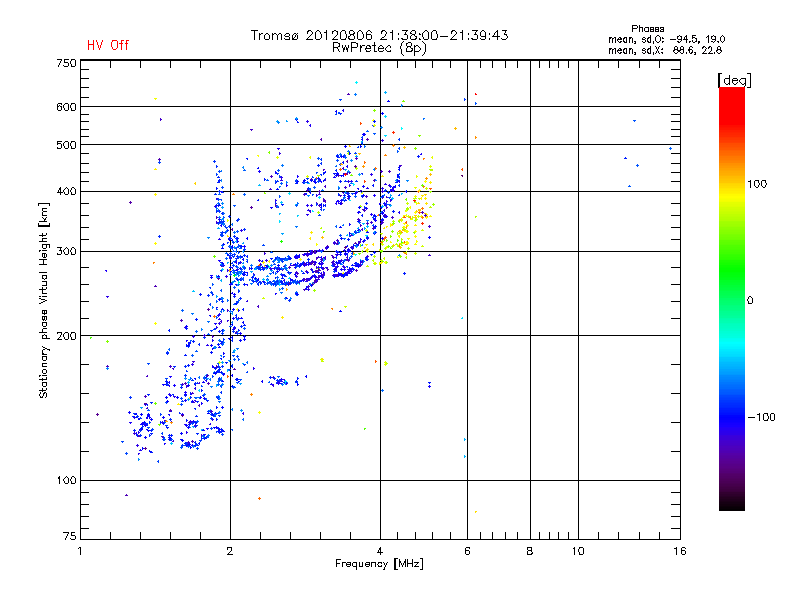Click the '[deg]' colorbar unit label

[734, 80]
